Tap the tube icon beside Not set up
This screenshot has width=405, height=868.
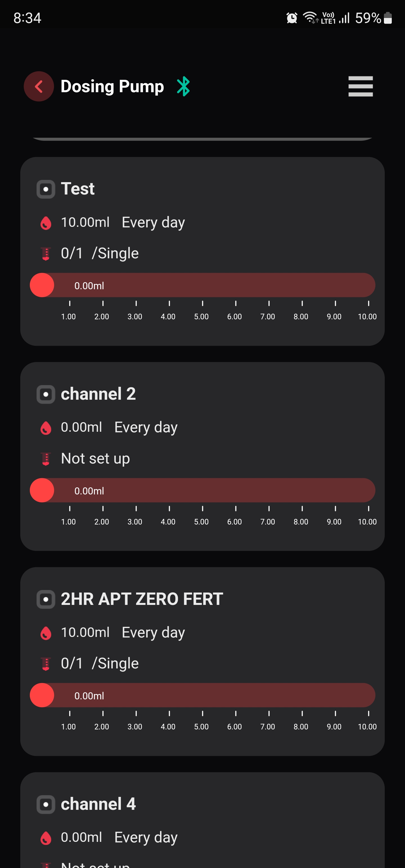pyautogui.click(x=46, y=459)
